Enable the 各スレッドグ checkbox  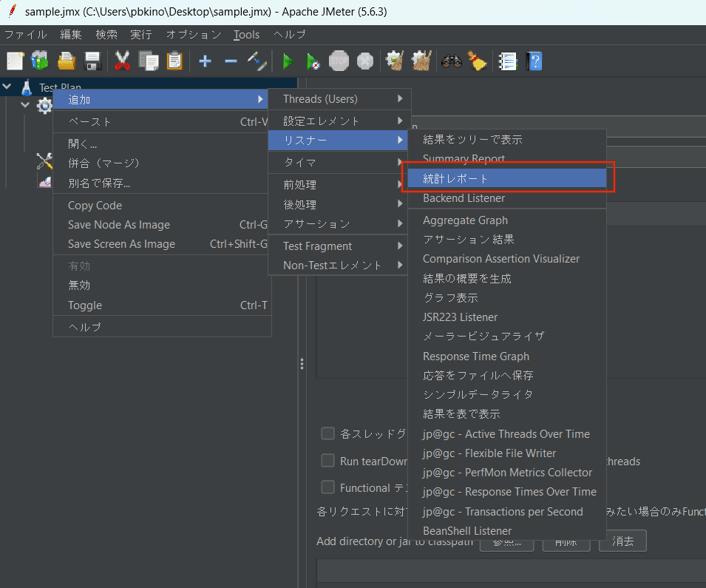327,433
